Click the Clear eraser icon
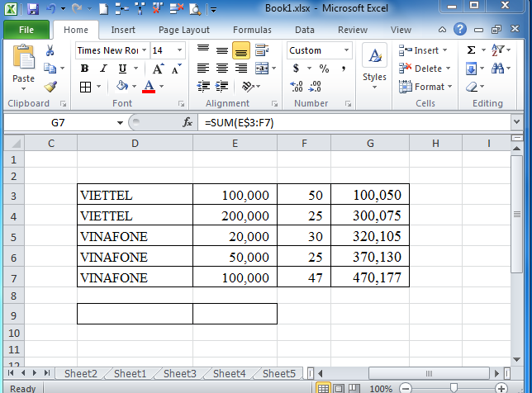This screenshot has height=393, width=532. point(472,87)
